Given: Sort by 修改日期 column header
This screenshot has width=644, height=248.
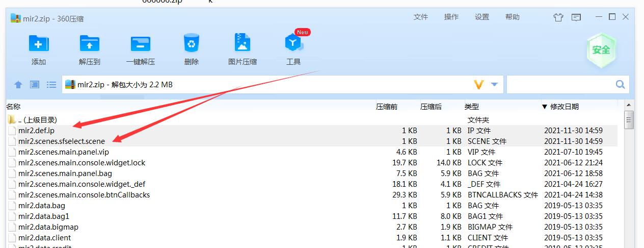Looking at the screenshot, I should pyautogui.click(x=564, y=107).
